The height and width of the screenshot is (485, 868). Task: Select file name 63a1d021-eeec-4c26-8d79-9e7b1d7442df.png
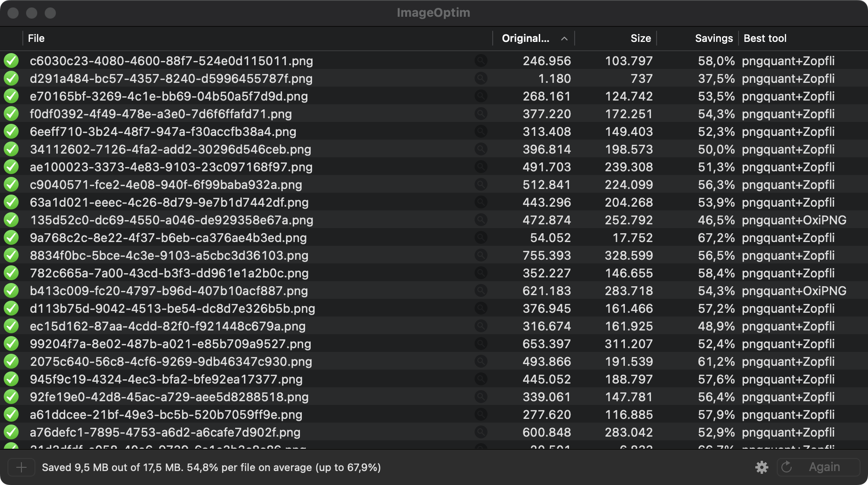point(170,202)
